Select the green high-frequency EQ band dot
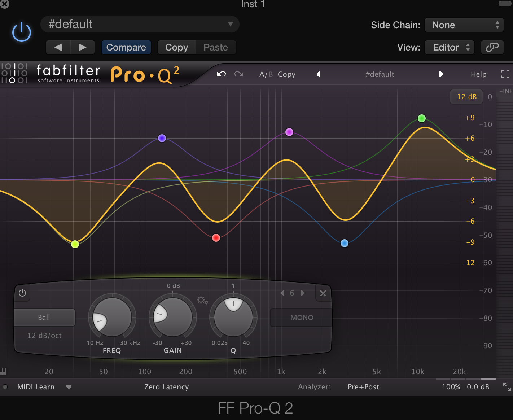 pos(422,118)
